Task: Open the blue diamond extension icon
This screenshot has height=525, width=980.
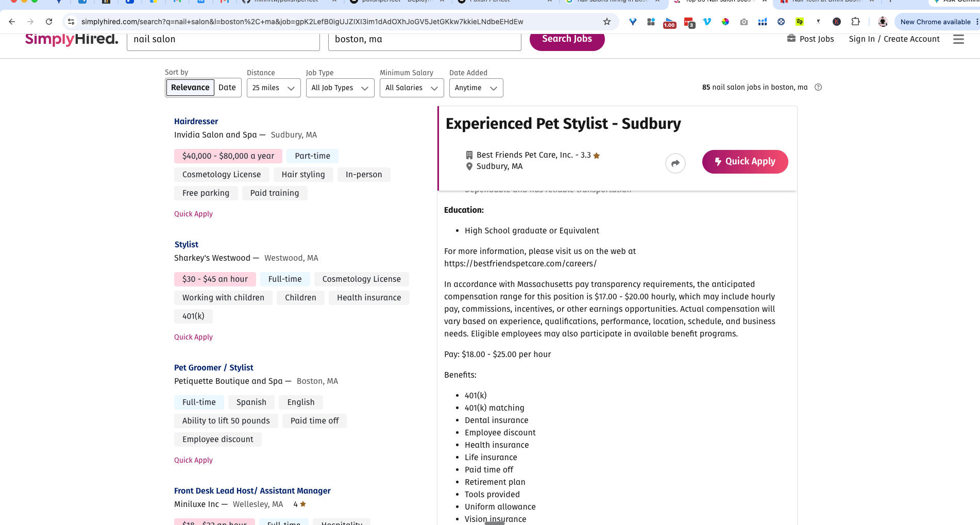Action: pos(633,22)
